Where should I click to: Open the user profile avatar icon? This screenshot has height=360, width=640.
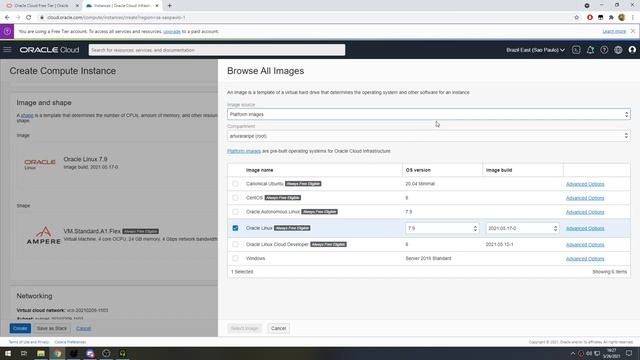click(x=632, y=50)
